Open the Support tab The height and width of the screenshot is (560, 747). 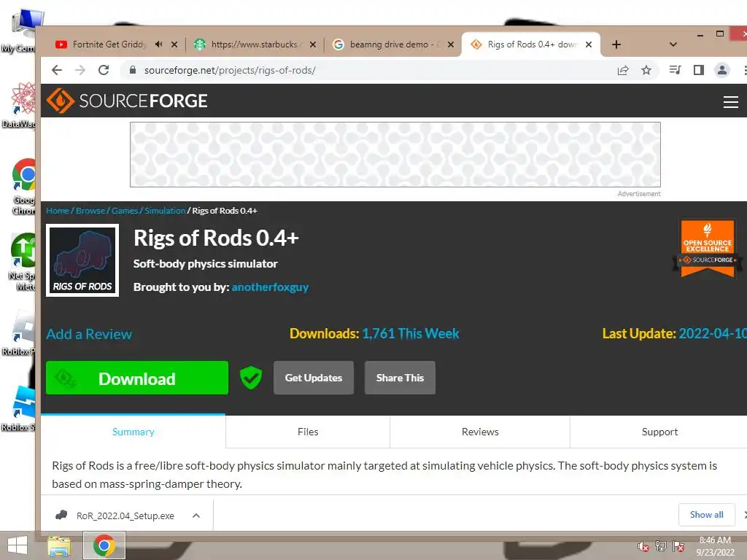pyautogui.click(x=659, y=432)
